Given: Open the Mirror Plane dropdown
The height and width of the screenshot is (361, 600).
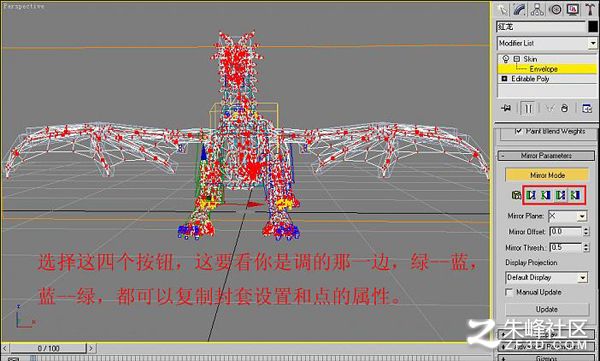Looking at the screenshot, I should coord(567,216).
